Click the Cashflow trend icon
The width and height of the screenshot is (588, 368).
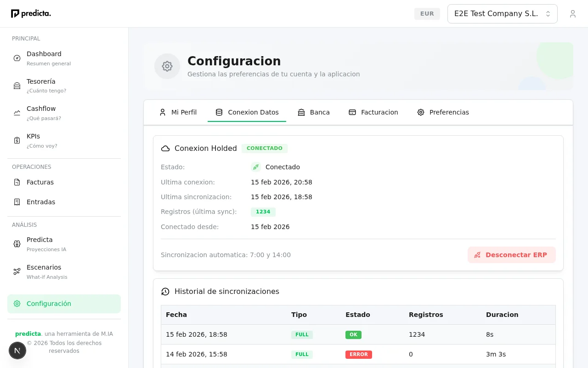pyautogui.click(x=17, y=113)
